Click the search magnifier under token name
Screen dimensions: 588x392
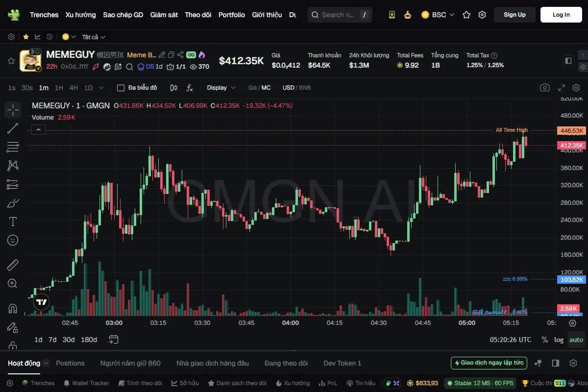(x=129, y=67)
